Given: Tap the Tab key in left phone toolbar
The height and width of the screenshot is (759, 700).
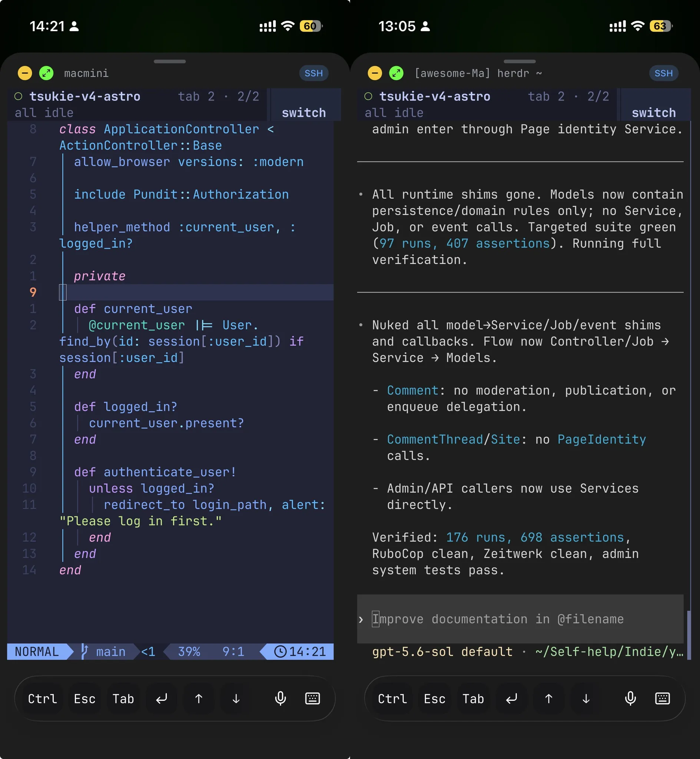Looking at the screenshot, I should point(123,699).
